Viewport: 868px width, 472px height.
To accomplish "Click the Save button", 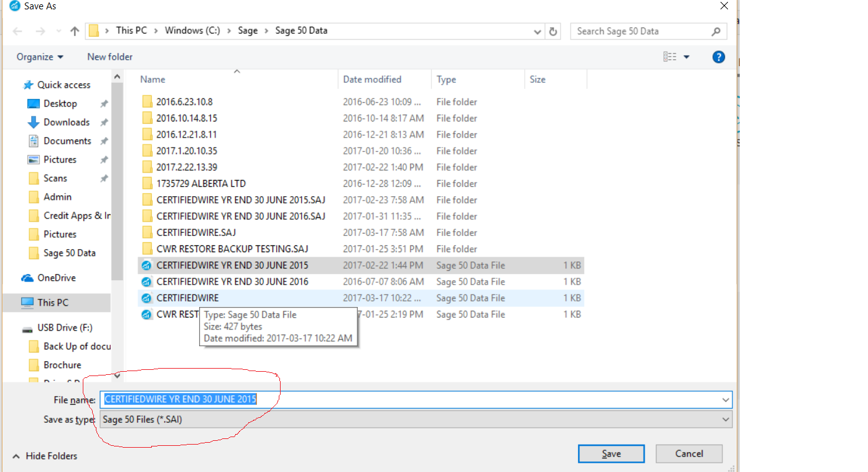I will pos(611,454).
